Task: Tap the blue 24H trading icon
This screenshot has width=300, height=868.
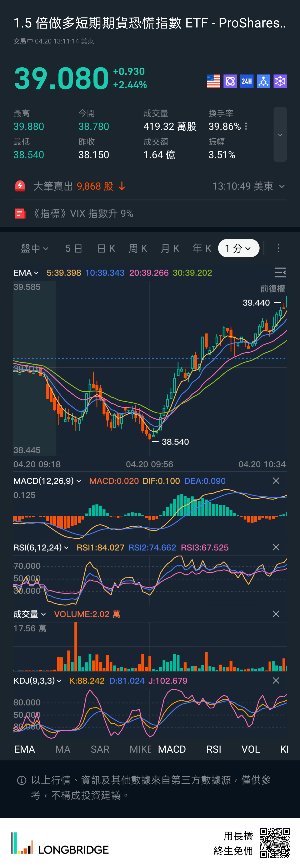Action: pos(247,81)
